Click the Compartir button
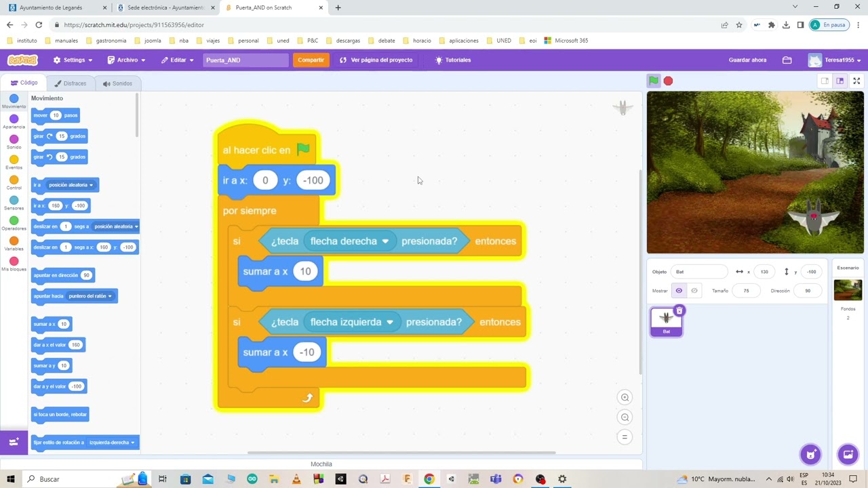The width and height of the screenshot is (868, 488). 311,60
